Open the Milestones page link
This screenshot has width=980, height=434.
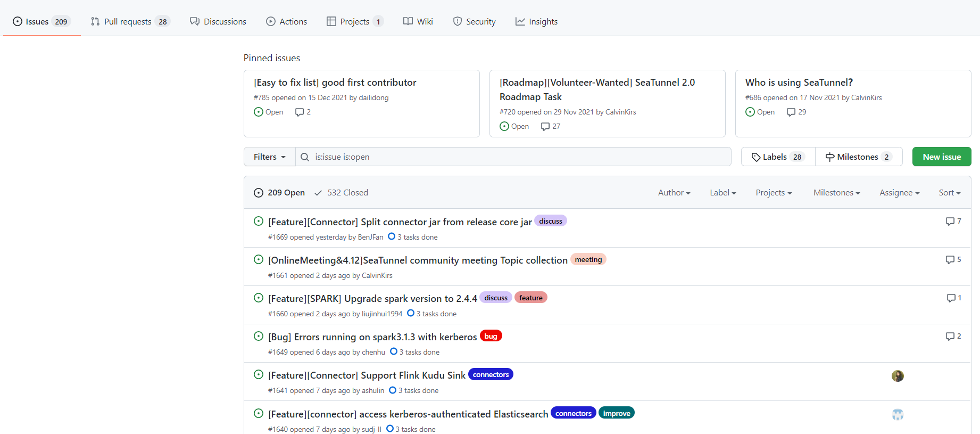coord(858,157)
